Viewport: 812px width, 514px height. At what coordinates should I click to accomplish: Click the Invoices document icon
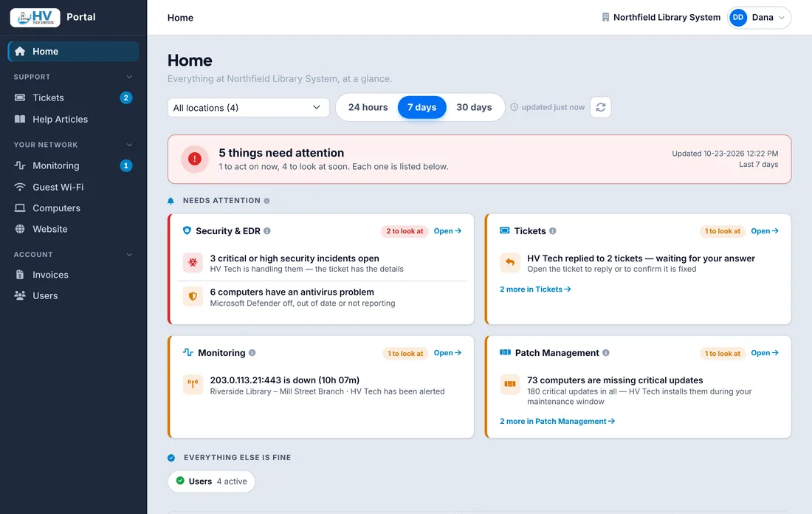click(20, 275)
